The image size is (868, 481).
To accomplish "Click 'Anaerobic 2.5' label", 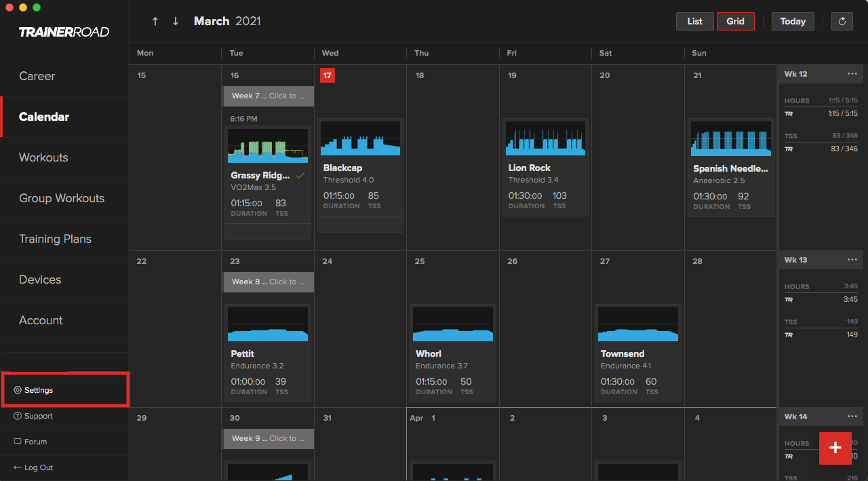I will point(719,180).
